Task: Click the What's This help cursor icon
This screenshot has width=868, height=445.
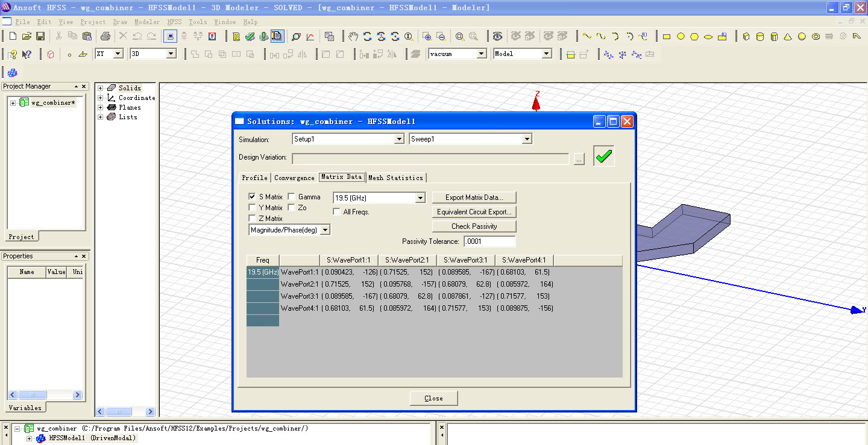Action: pos(27,54)
